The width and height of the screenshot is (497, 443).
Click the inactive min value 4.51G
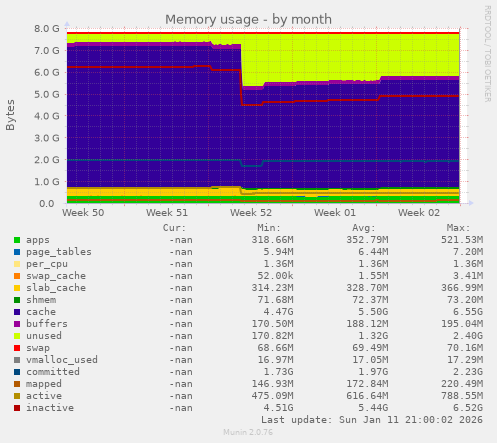279,408
